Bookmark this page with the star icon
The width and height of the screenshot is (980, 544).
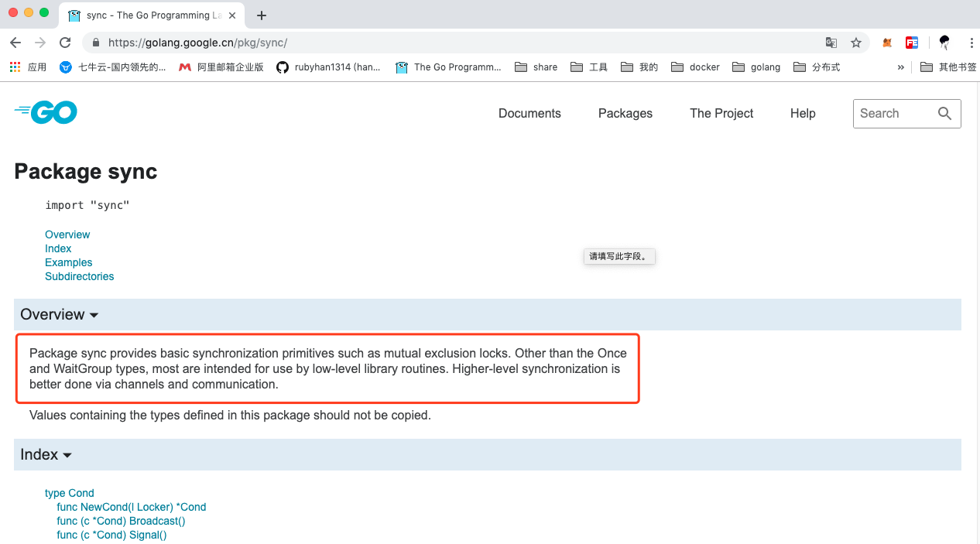pos(856,43)
